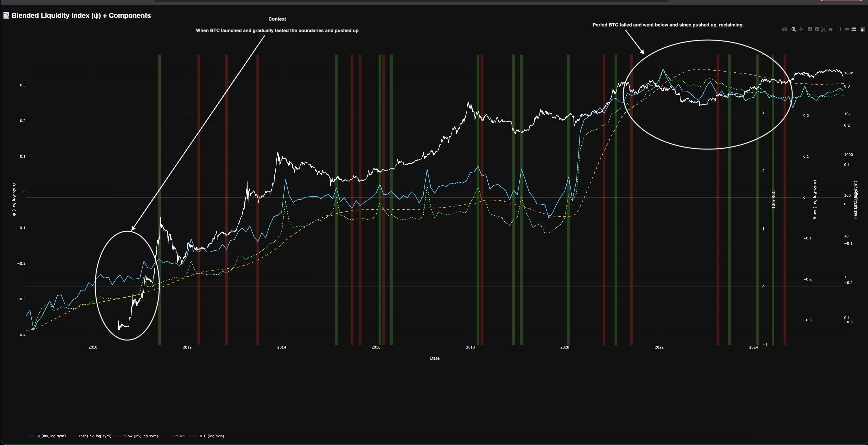Toggle the Slow (inv, log-sym) legend trace
This screenshot has height=445, width=868.
click(136, 436)
